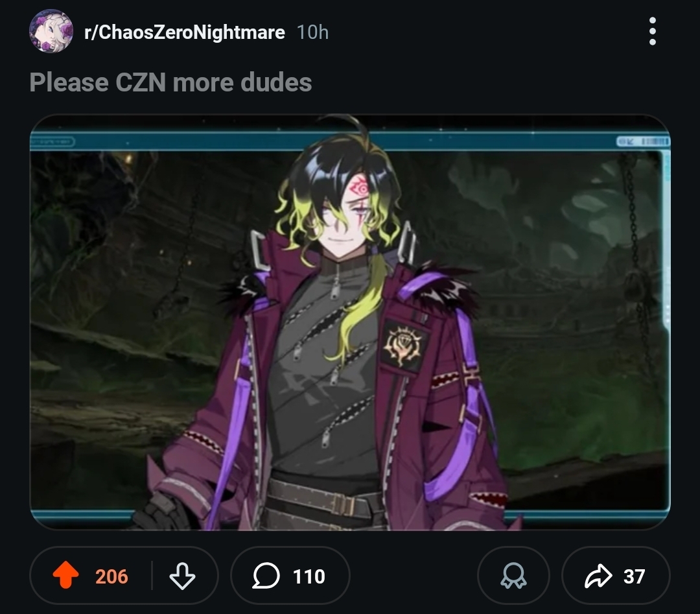Open the post titled Please CZN more dudes

(x=170, y=82)
